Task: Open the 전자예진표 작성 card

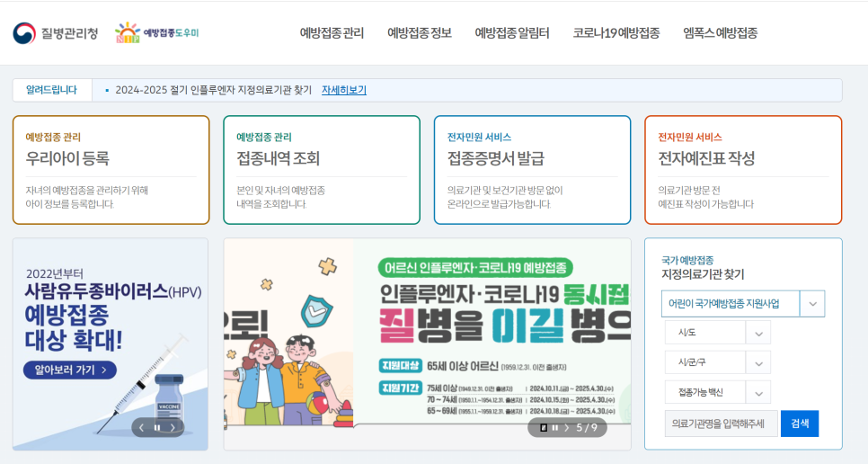Action: (x=743, y=170)
